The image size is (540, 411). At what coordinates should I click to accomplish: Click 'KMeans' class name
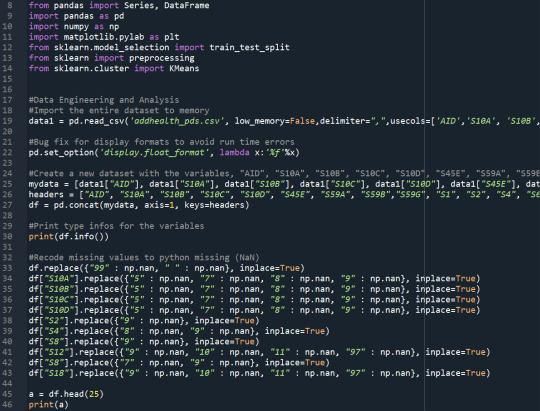pyautogui.click(x=184, y=69)
